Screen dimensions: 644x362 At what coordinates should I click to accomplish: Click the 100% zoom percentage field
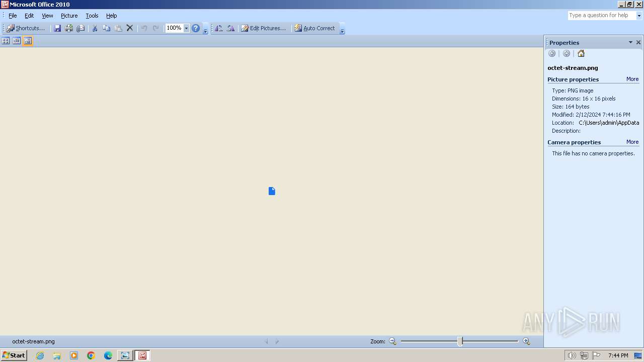pos(174,28)
